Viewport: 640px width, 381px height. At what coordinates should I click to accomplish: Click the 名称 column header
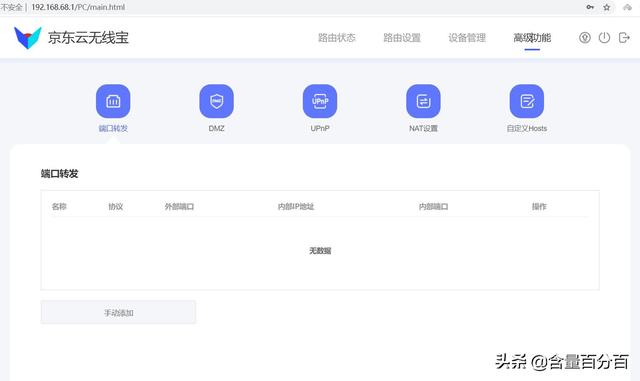coord(59,206)
